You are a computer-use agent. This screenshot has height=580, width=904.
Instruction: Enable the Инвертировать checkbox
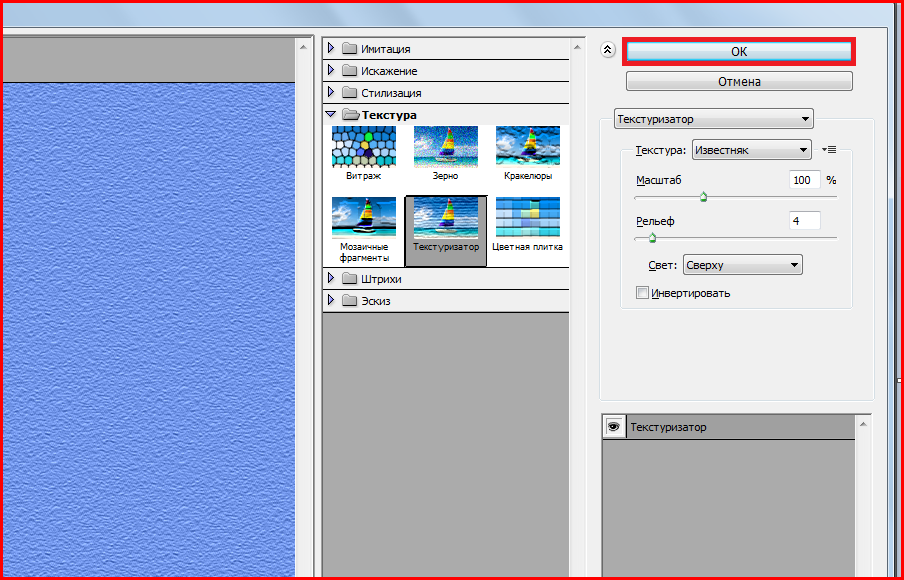pos(642,293)
